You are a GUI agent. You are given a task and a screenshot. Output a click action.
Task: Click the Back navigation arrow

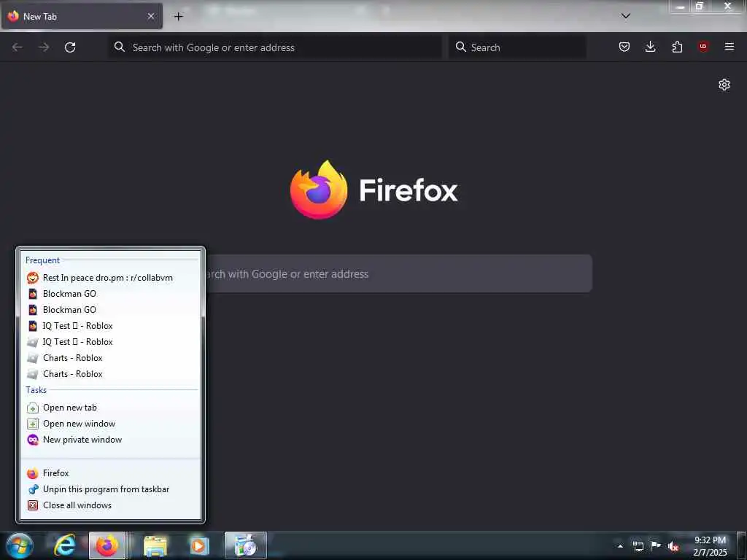(18, 47)
